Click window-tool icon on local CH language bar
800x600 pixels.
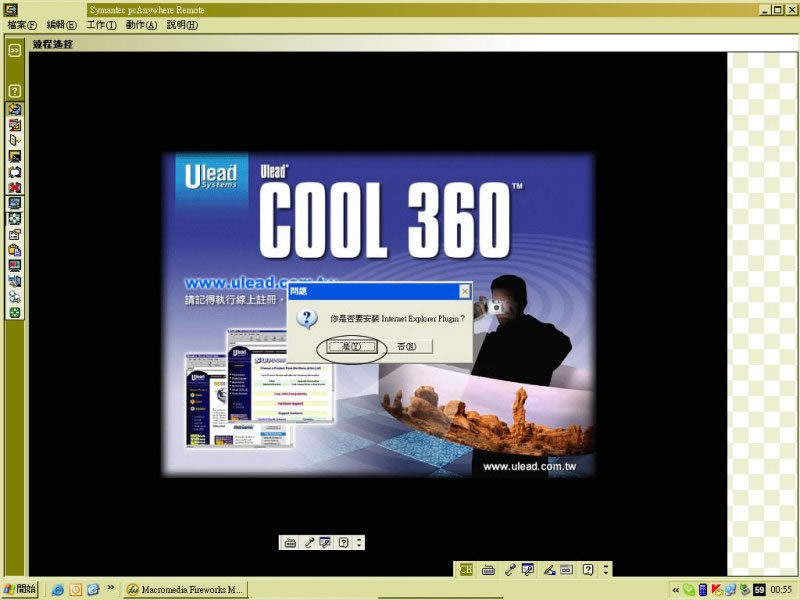pos(528,569)
